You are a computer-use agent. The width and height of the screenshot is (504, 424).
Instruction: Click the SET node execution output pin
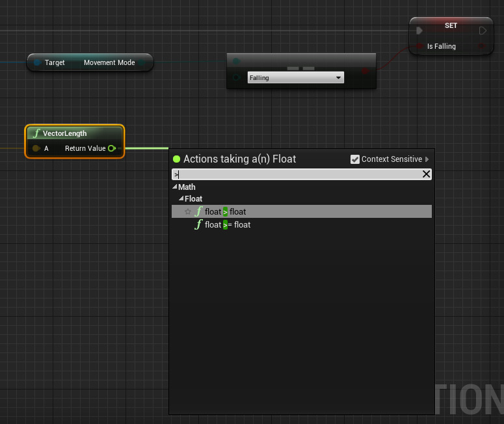483,31
